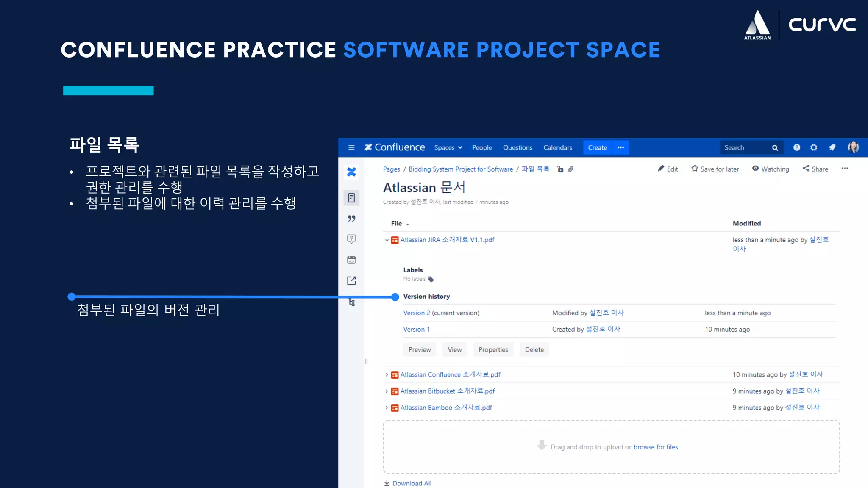The height and width of the screenshot is (488, 868).
Task: Expand the Atlassian Confluence file row
Action: click(x=387, y=375)
